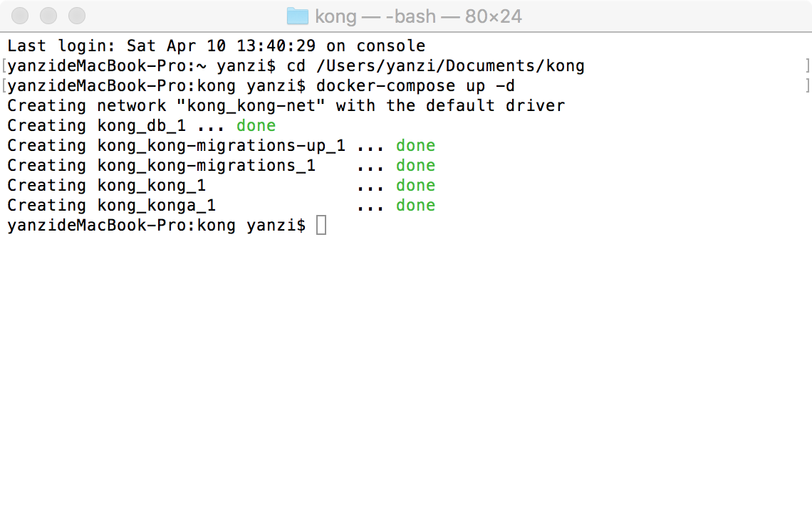Click the 'Creating network "kong_kong-net"' line
Screen dimensions: 812x521
pos(286,105)
